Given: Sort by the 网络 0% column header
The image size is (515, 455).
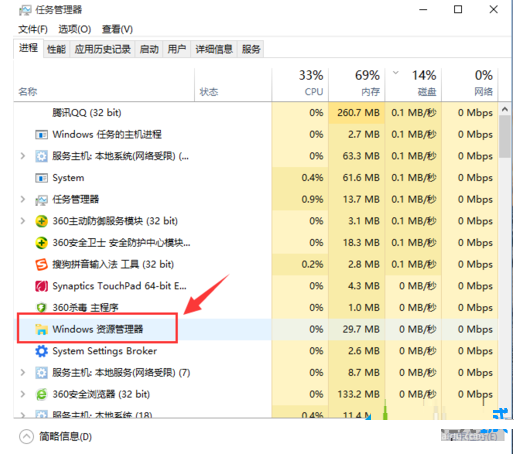Looking at the screenshot, I should coord(470,85).
